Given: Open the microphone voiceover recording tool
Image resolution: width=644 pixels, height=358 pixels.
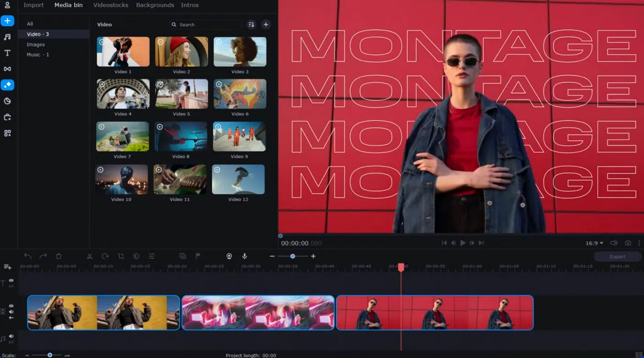Looking at the screenshot, I should pyautogui.click(x=244, y=256).
